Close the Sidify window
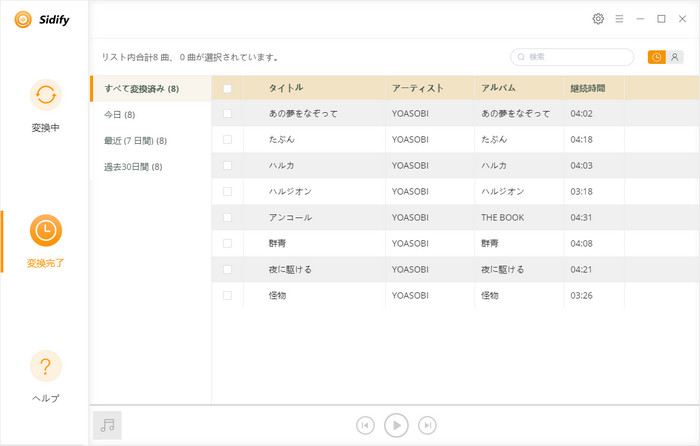Viewport: 700px width, 446px height. click(682, 19)
